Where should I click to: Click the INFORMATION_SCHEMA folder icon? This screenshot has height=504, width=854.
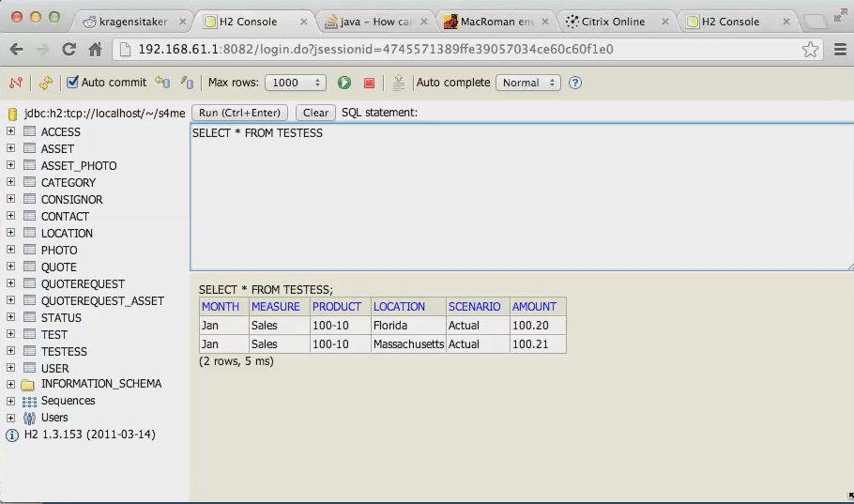pyautogui.click(x=28, y=385)
